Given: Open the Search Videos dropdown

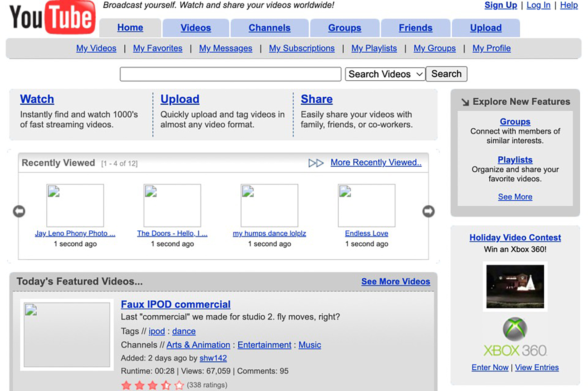Looking at the screenshot, I should click(385, 74).
